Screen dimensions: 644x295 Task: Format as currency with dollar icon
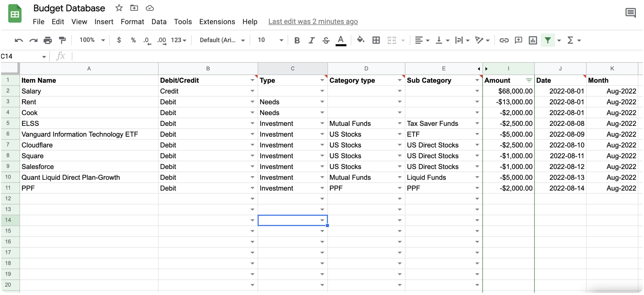click(x=119, y=40)
